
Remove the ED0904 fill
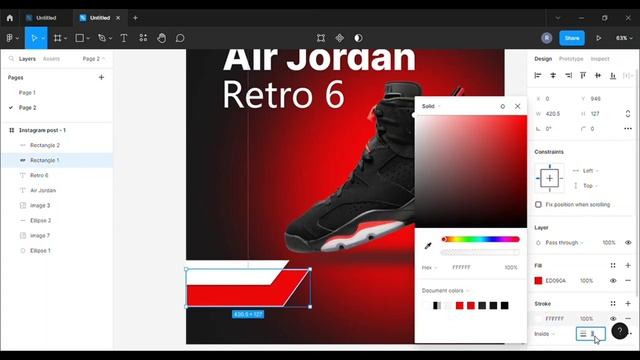pyautogui.click(x=628, y=280)
